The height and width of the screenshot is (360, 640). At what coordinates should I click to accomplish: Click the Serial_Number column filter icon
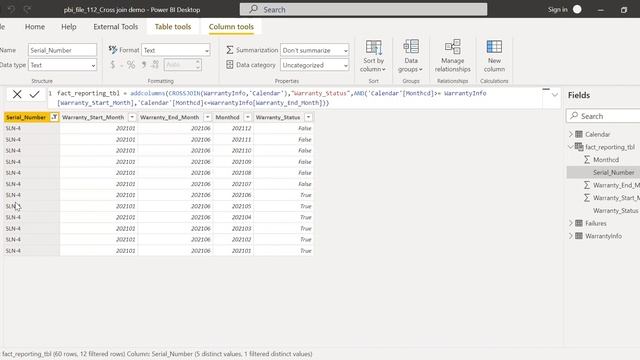[x=54, y=117]
